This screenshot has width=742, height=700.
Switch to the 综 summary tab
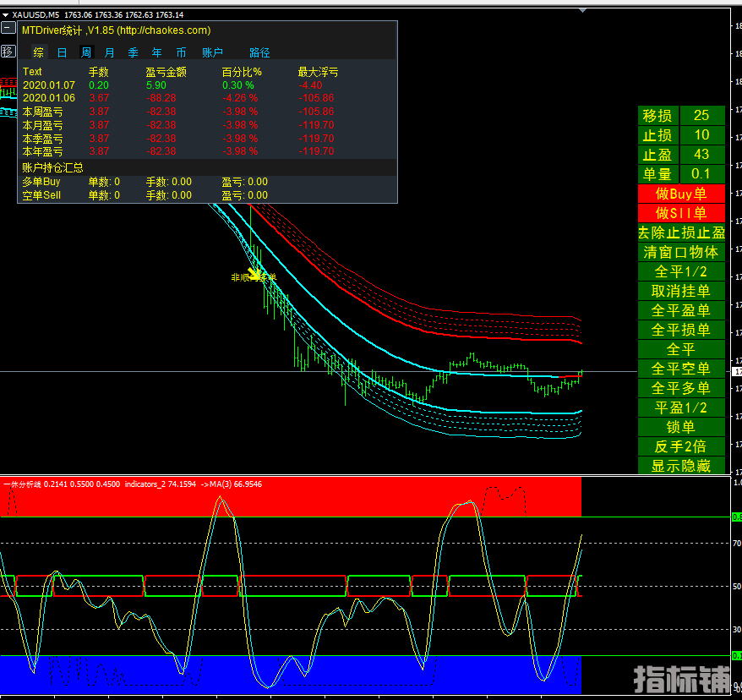pos(38,52)
